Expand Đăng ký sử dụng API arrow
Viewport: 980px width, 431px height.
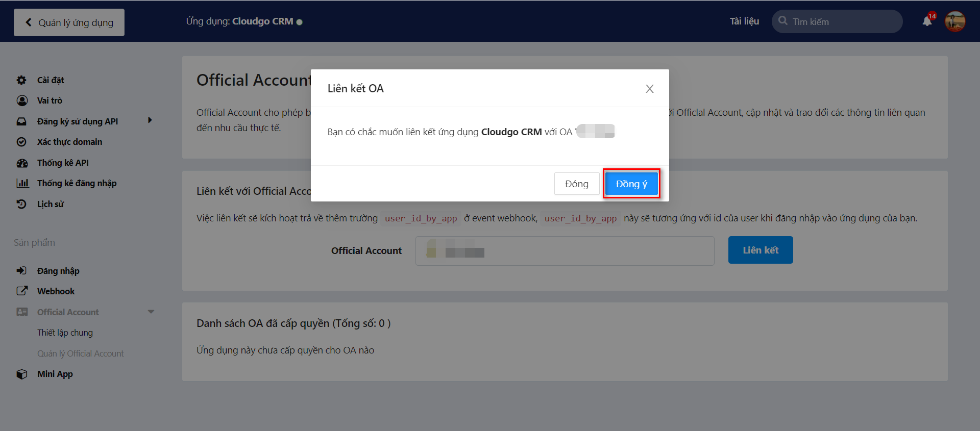click(x=150, y=120)
